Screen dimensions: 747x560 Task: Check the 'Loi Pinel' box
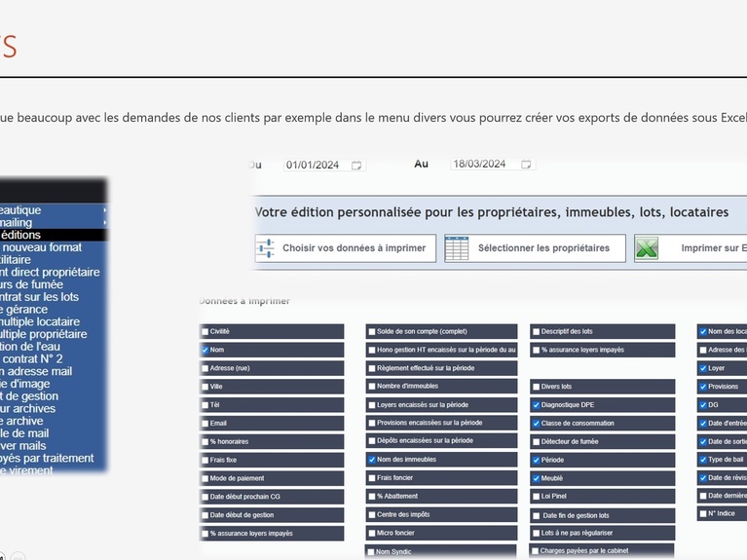pos(537,497)
